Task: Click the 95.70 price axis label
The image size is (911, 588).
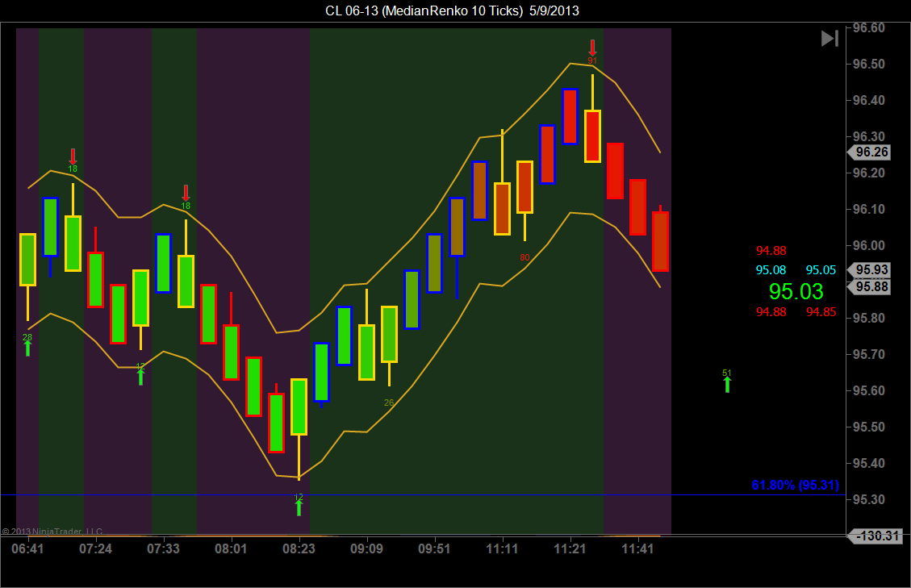Action: (868, 354)
